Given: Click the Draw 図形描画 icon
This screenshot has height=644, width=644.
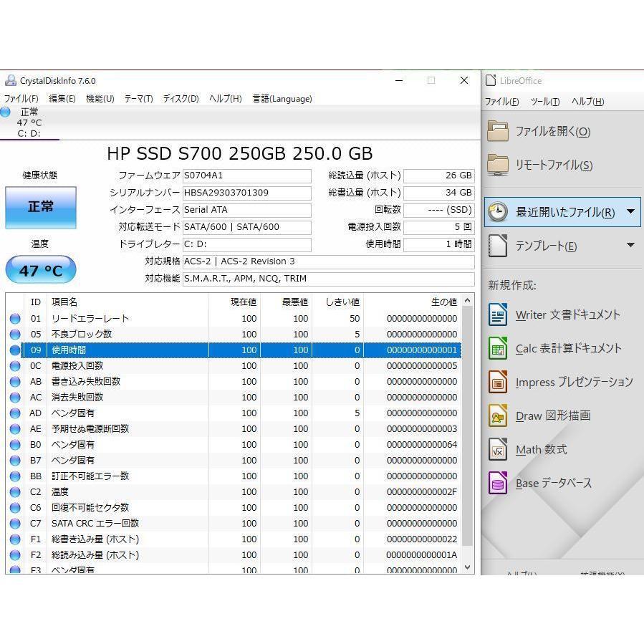Looking at the screenshot, I should pos(498,415).
